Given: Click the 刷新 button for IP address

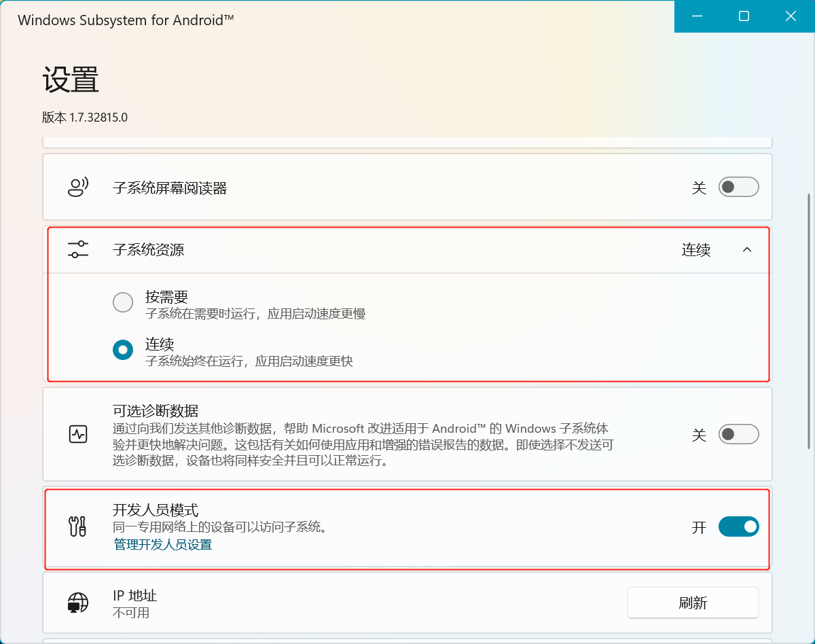Looking at the screenshot, I should 693,603.
